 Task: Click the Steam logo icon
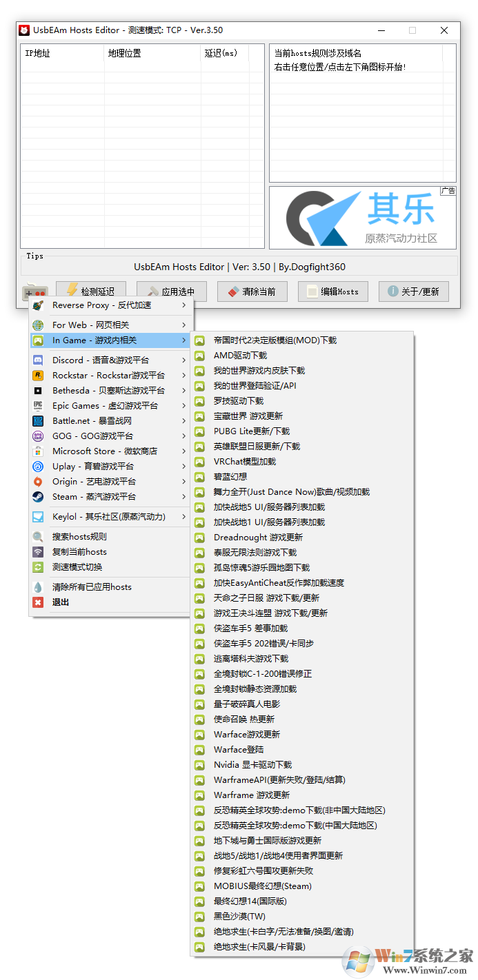click(x=38, y=496)
